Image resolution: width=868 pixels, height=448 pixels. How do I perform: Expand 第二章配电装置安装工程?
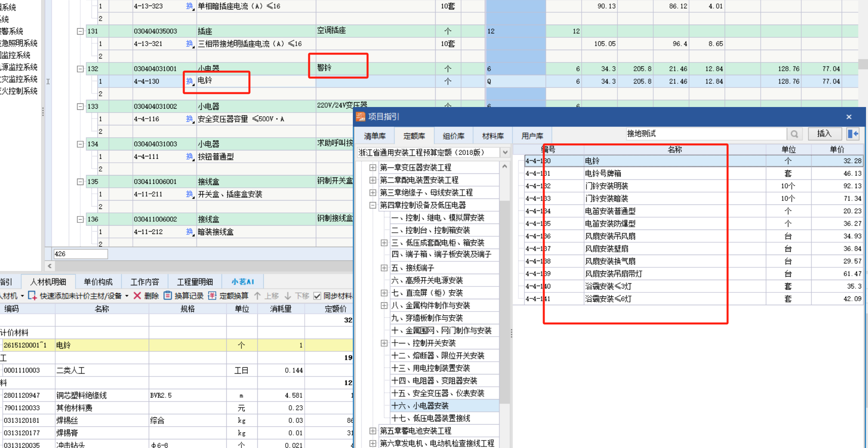(373, 180)
